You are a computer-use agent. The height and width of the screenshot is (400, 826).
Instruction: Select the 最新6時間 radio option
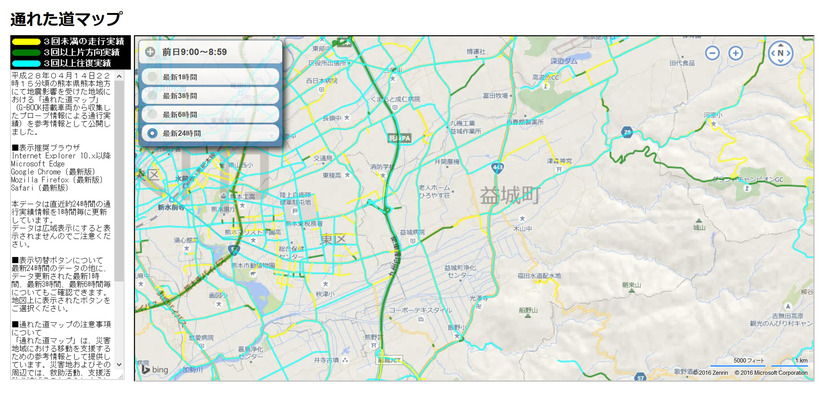(152, 114)
